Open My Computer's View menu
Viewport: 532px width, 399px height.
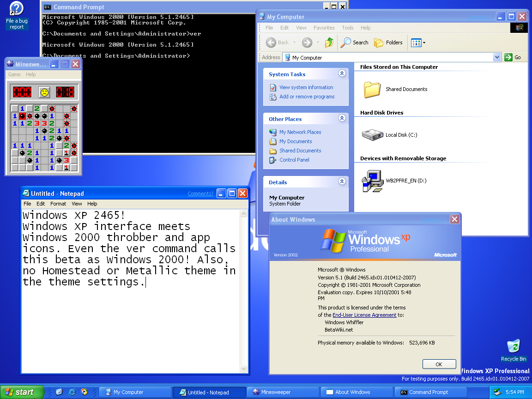click(301, 28)
